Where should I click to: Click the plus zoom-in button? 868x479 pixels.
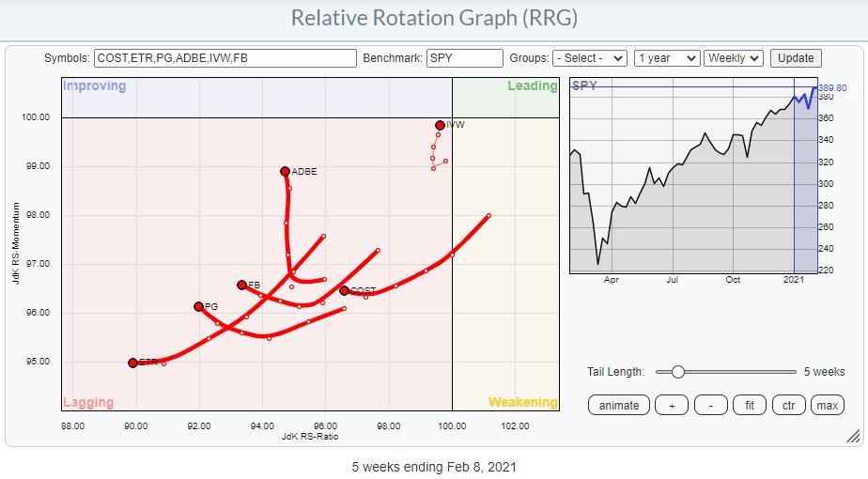pyautogui.click(x=671, y=406)
